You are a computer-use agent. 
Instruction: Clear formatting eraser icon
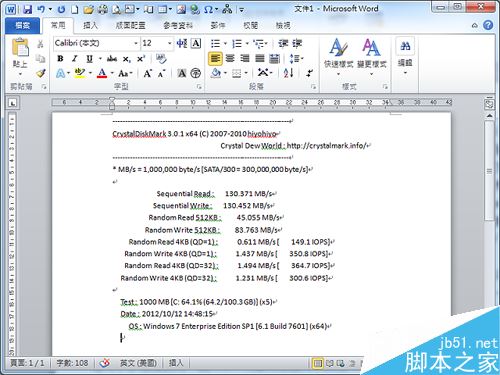pyautogui.click(x=161, y=59)
